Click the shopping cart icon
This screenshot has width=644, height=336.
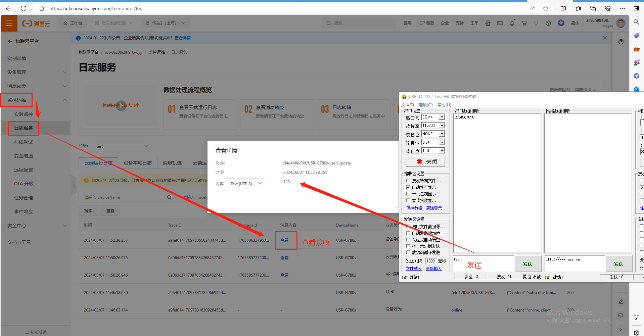pos(524,23)
